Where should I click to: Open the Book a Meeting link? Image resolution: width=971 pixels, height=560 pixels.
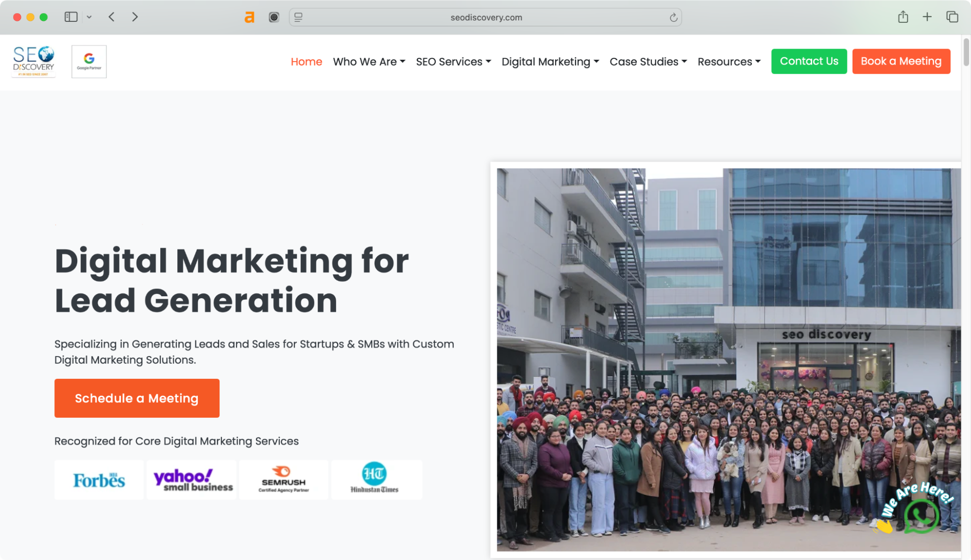click(901, 61)
